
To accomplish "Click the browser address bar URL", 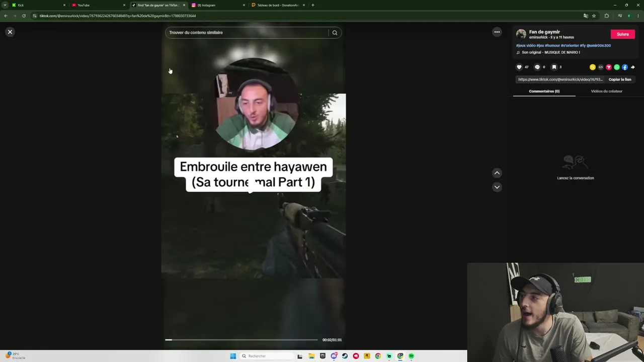I will 118,16.
